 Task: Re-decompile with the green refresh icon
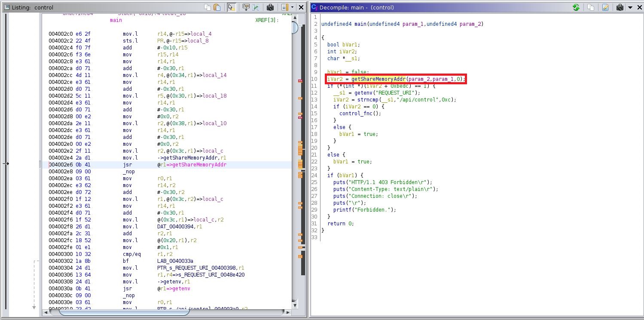tap(576, 7)
